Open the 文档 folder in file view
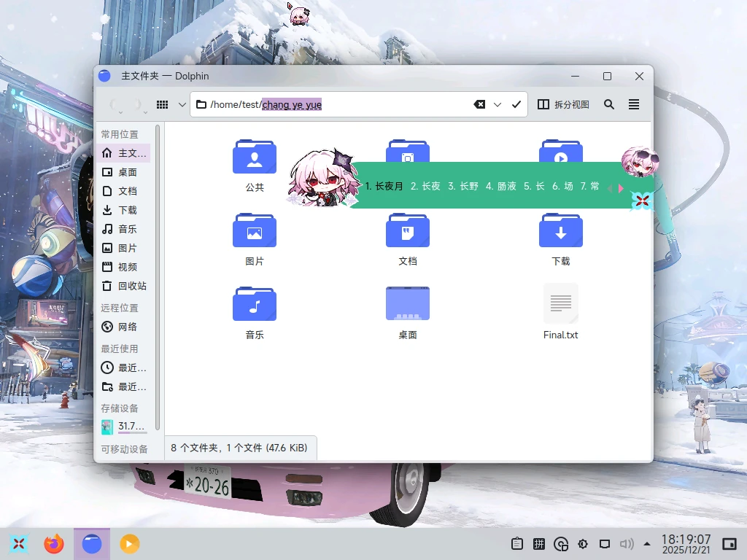Viewport: 747px width, 560px height. [408, 239]
